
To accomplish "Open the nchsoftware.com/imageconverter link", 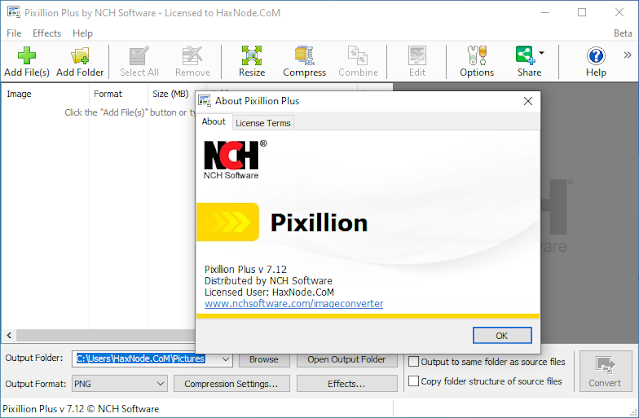I will pos(294,304).
